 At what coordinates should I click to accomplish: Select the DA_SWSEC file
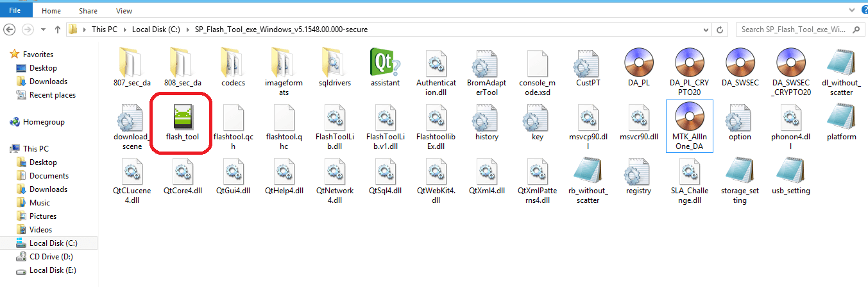[740, 69]
